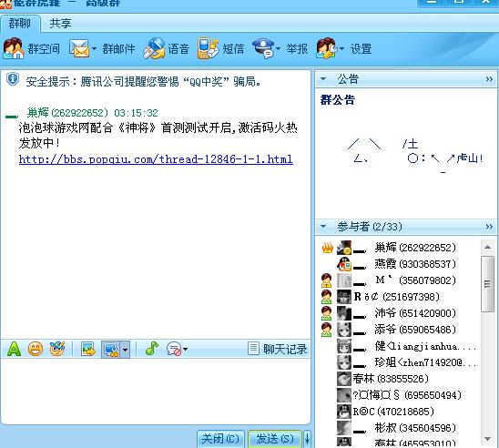The height and width of the screenshot is (448, 499).
Task: Click the 关闭(C) button
Action: [x=220, y=439]
